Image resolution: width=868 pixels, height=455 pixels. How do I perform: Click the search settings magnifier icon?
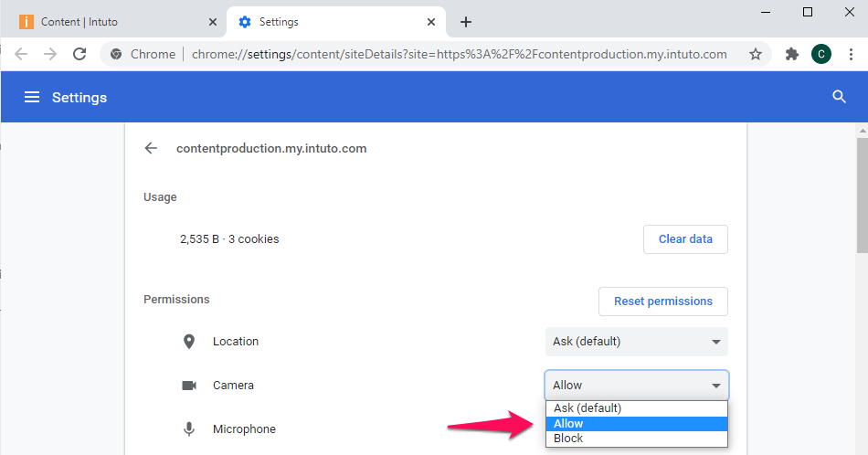click(x=839, y=97)
